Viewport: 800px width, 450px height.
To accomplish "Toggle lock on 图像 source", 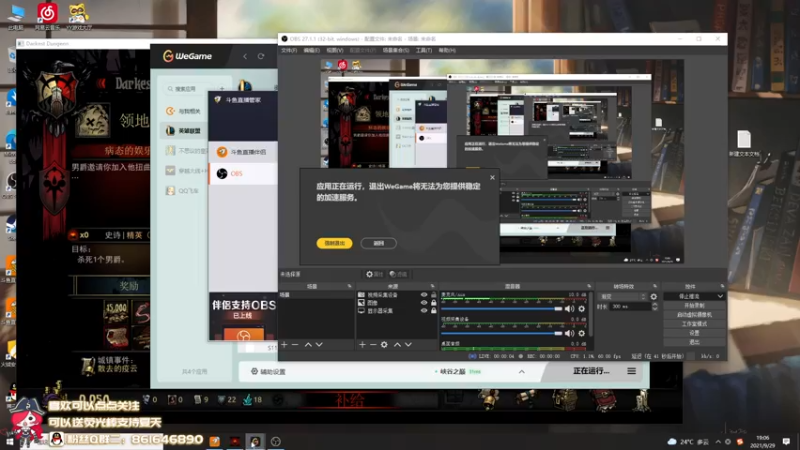I will [x=434, y=303].
